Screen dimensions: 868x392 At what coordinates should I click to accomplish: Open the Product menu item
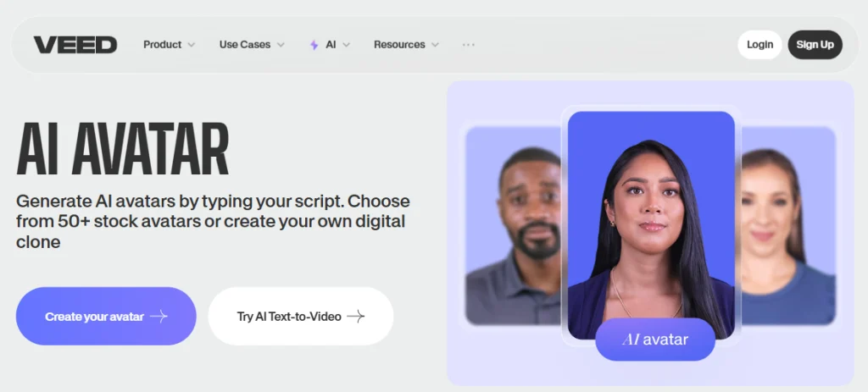pos(162,45)
